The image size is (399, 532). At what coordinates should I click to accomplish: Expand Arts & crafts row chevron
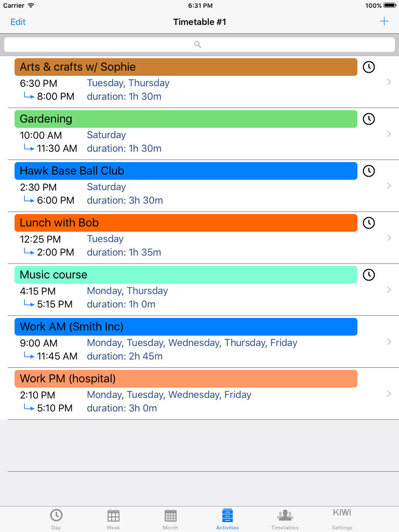coord(389,82)
